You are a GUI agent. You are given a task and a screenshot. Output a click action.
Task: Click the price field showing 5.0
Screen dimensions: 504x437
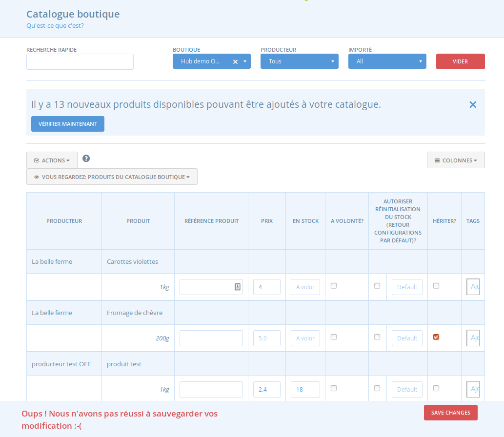pyautogui.click(x=267, y=338)
